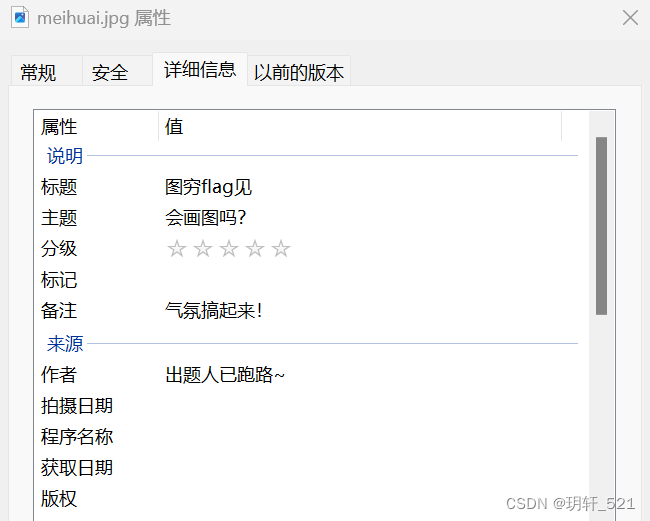The image size is (650, 521).
Task: Set rating to four stars
Action: point(255,249)
